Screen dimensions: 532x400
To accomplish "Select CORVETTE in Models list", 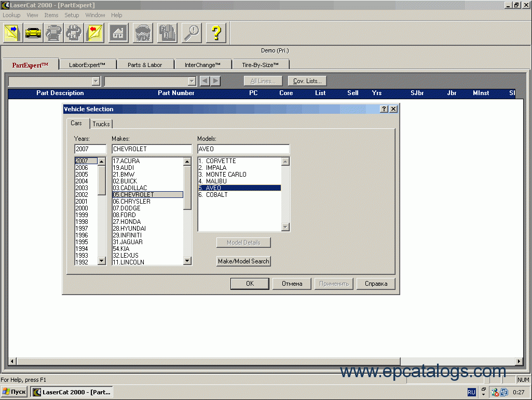I will pyautogui.click(x=240, y=161).
